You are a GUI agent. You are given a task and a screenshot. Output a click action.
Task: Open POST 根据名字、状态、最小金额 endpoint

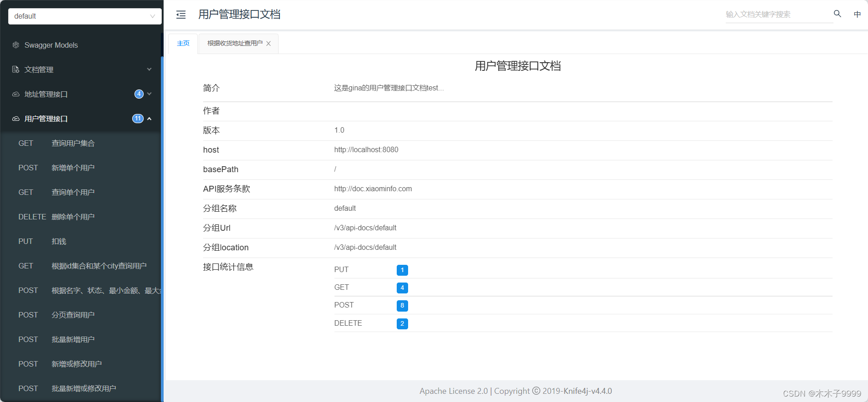81,290
